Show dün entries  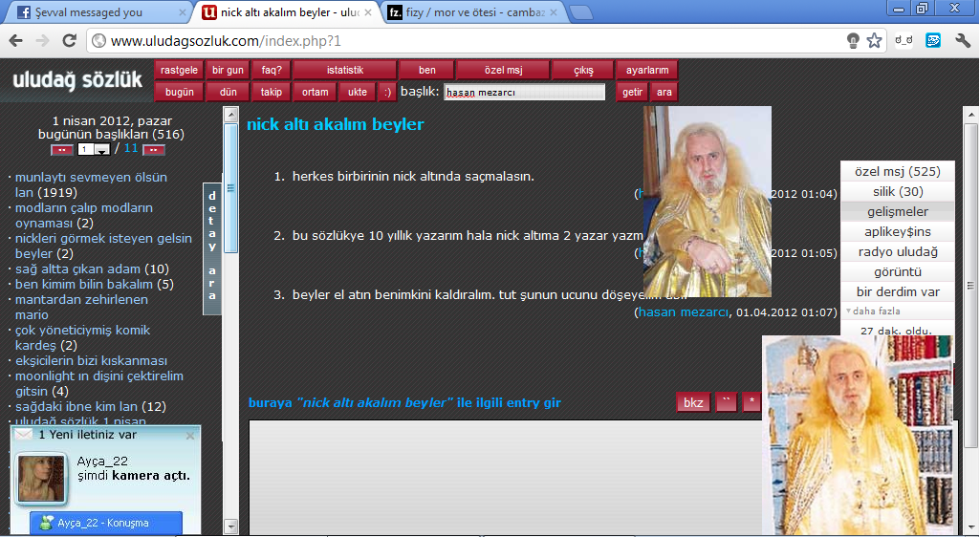pyautogui.click(x=228, y=92)
